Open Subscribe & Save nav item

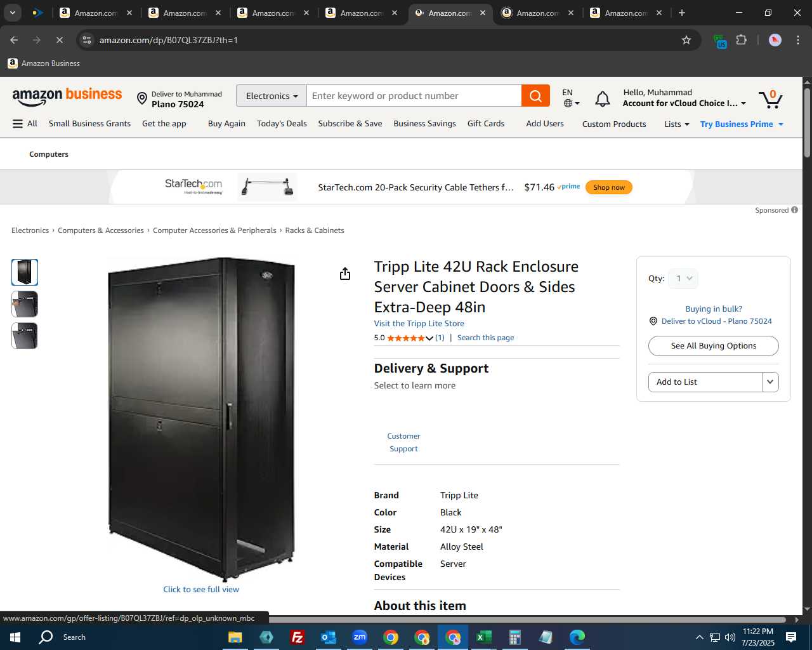point(350,124)
